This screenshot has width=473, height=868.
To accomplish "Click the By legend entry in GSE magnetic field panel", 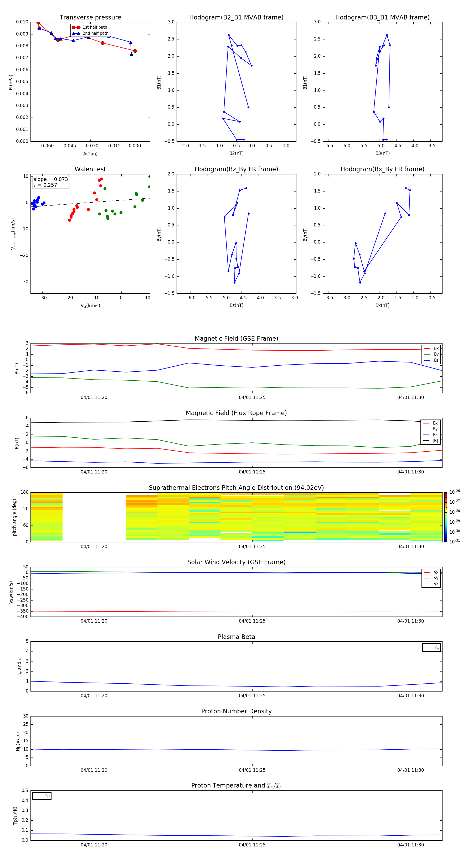I will tap(431, 354).
